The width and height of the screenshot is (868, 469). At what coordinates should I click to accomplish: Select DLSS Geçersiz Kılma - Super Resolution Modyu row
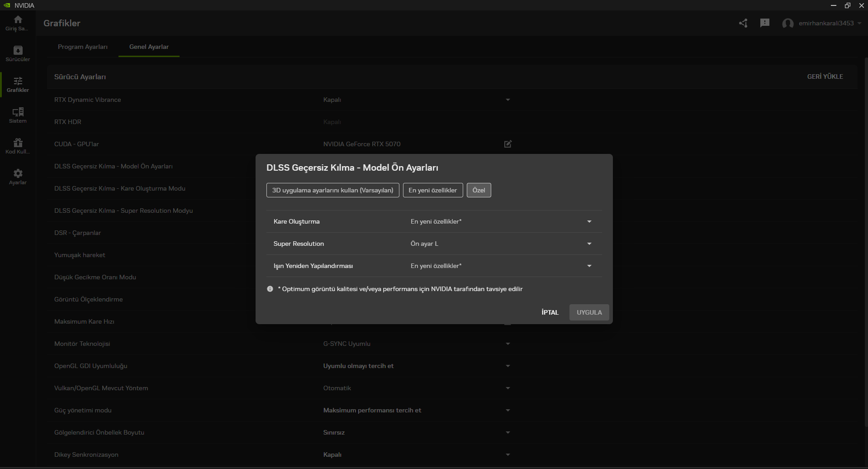coord(123,211)
